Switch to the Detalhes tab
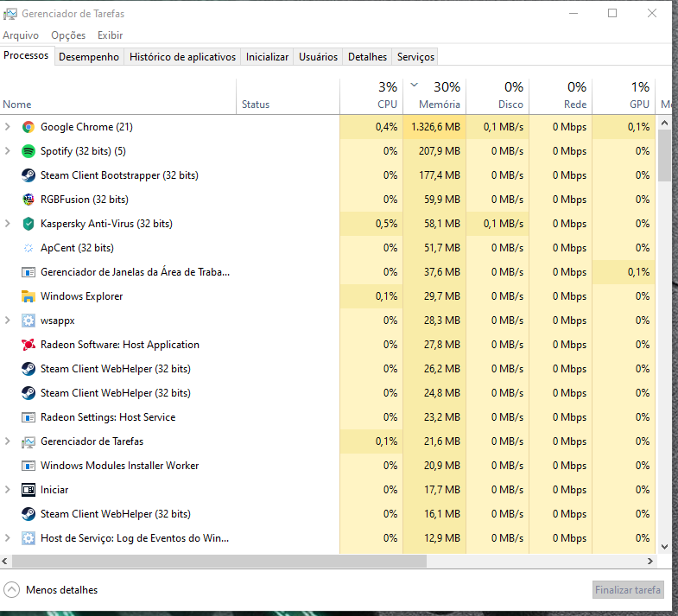This screenshot has width=678, height=616. coord(368,57)
